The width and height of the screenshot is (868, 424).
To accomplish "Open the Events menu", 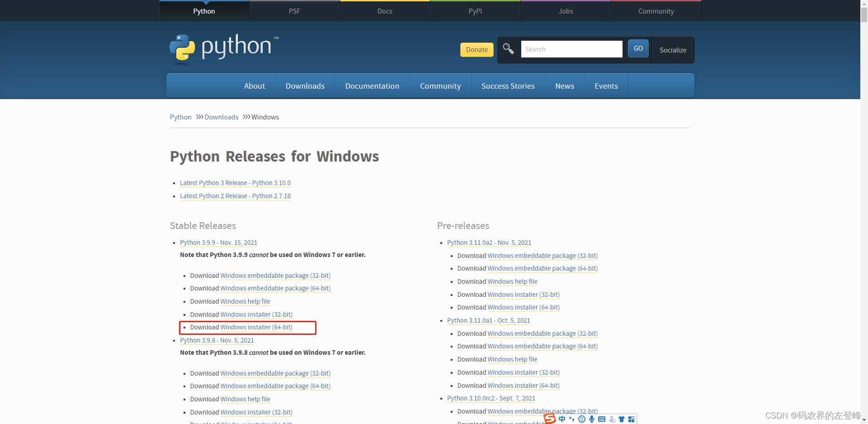I will pos(606,86).
